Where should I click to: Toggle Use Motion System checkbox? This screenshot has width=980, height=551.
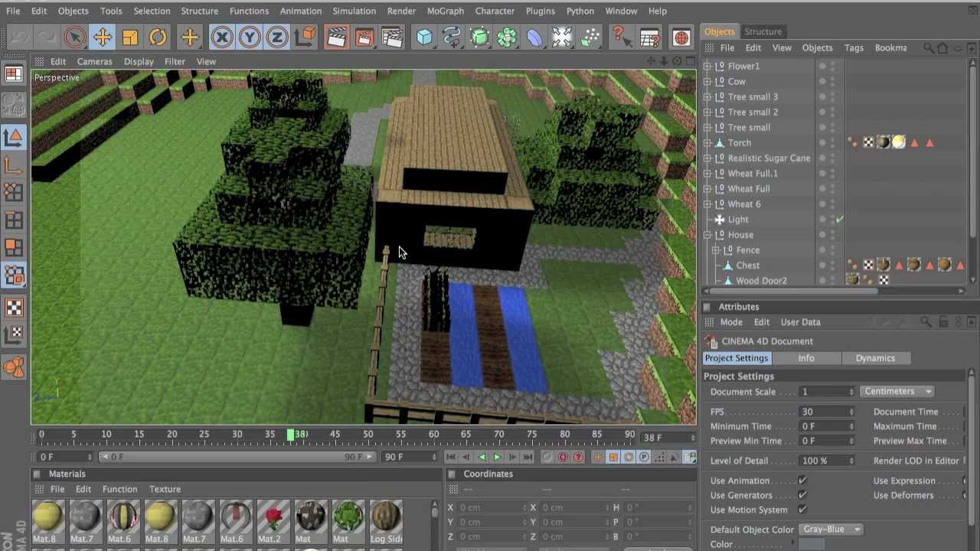pos(802,510)
